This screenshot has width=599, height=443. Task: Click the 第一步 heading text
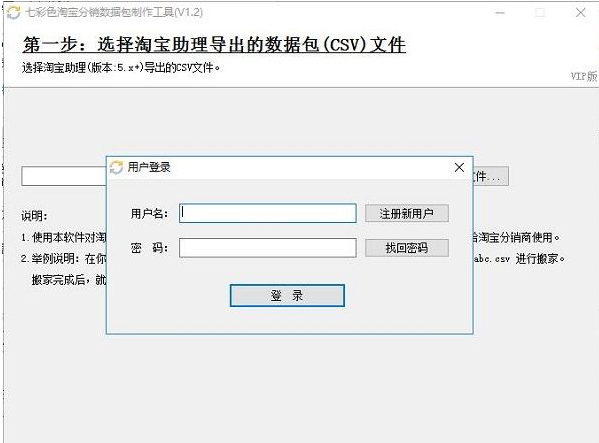214,44
